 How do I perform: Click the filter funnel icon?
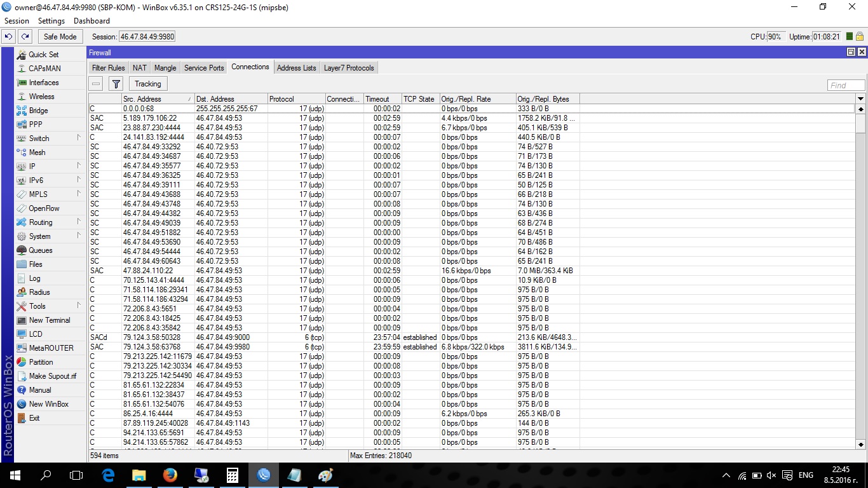(116, 84)
